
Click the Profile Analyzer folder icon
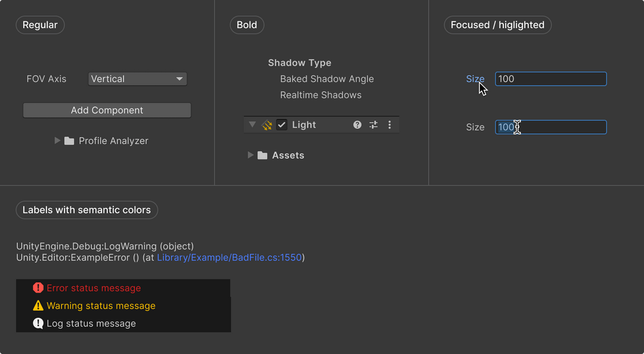pos(69,141)
